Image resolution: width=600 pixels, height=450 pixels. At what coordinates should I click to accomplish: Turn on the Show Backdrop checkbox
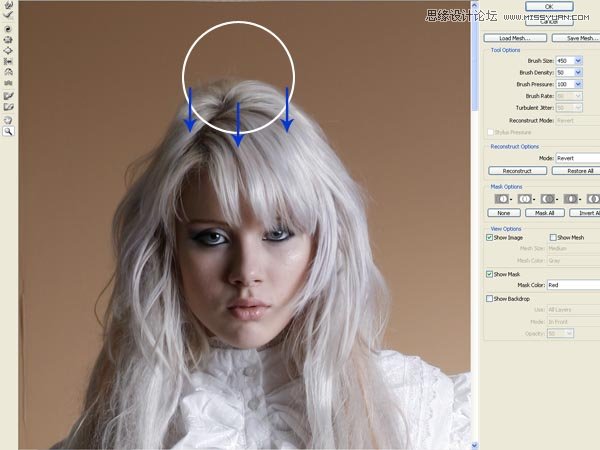[x=489, y=298]
